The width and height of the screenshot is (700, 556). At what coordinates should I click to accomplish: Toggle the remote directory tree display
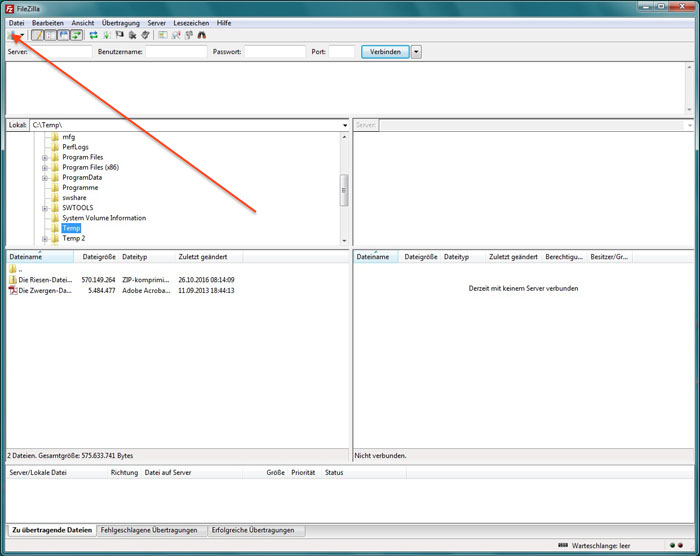click(x=64, y=35)
